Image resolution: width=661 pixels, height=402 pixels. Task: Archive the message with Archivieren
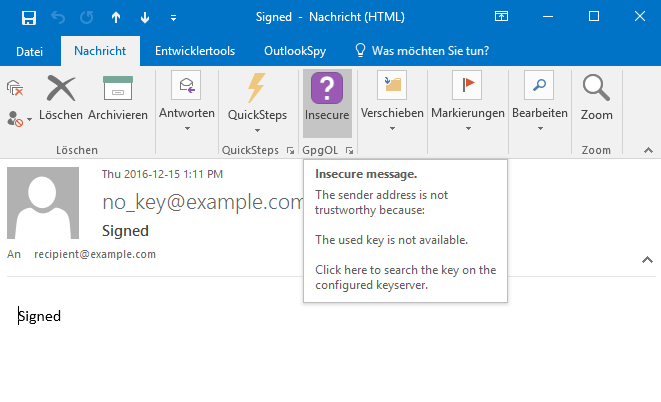[118, 98]
